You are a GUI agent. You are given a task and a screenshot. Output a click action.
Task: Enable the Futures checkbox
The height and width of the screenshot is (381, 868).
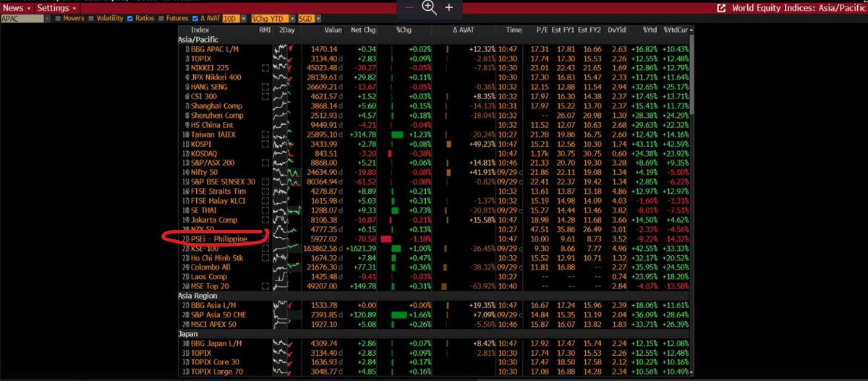coord(161,17)
